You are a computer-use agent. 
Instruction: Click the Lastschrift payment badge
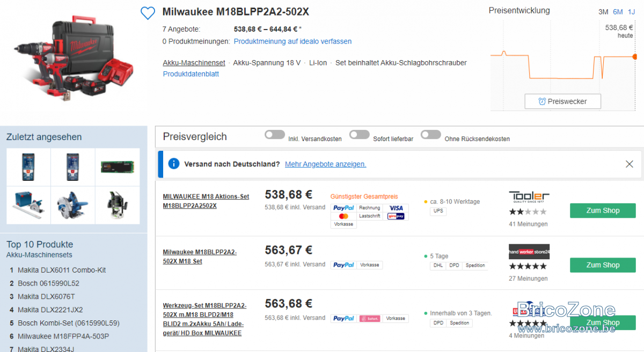[370, 216]
